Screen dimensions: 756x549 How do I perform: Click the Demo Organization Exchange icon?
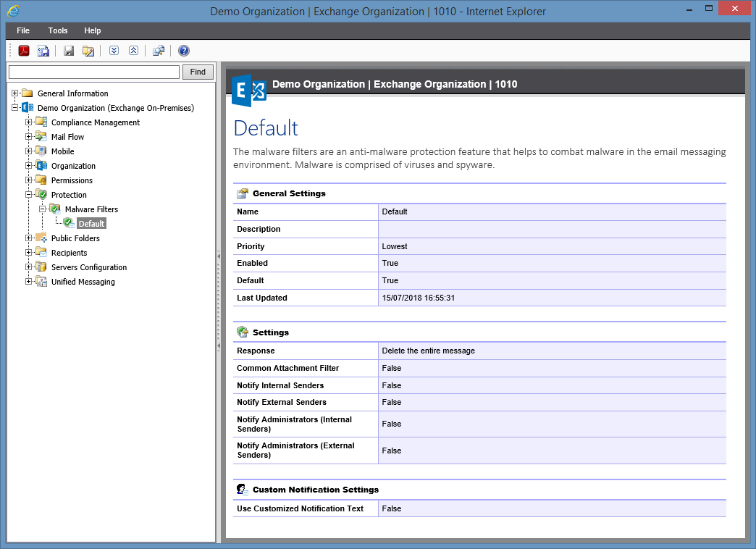coord(28,108)
